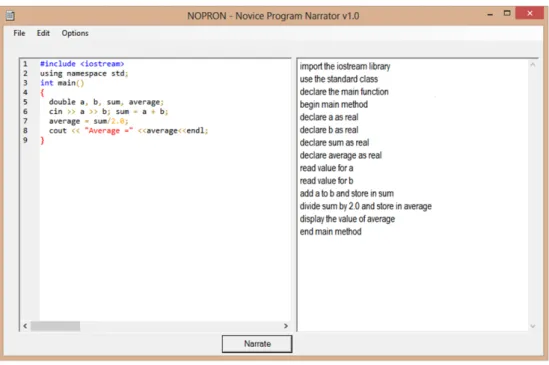Click 'divide sum by 2.0 and store in average'

click(x=366, y=206)
